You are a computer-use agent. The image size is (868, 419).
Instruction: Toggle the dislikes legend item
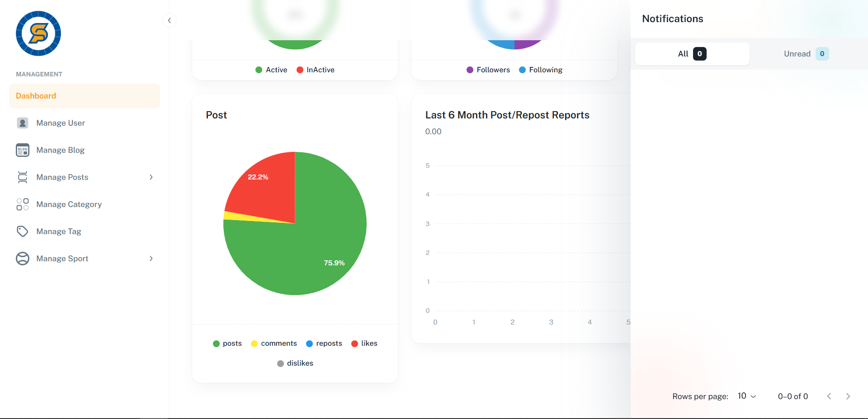click(295, 363)
